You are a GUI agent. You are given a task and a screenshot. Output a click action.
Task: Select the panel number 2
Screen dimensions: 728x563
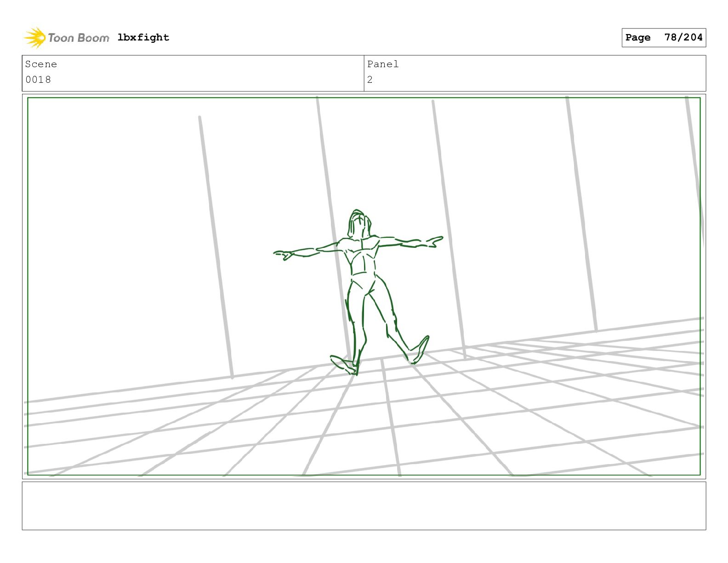370,80
